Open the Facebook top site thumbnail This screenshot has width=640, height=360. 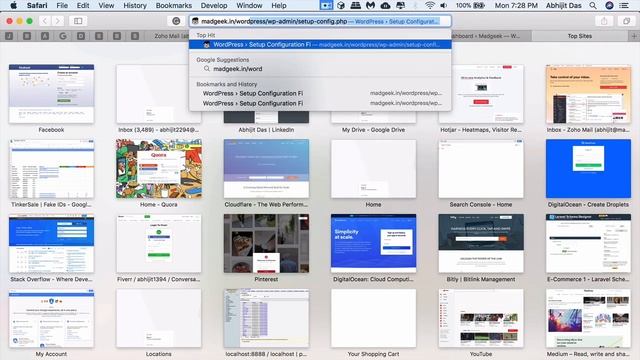click(51, 93)
